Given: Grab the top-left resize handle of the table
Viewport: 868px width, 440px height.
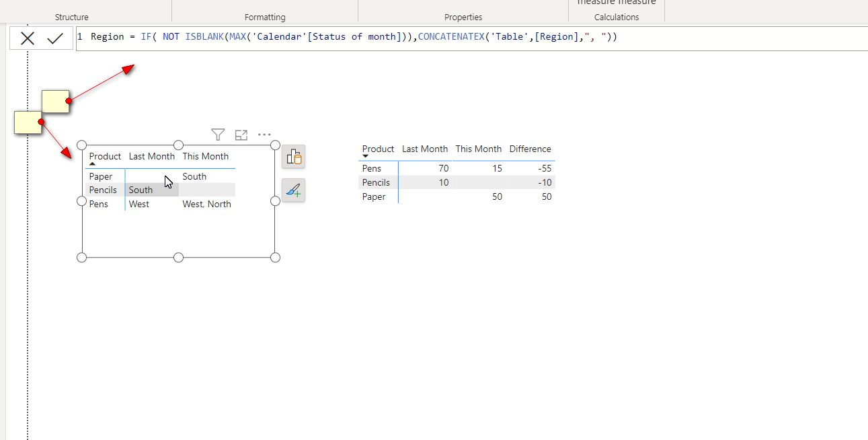Looking at the screenshot, I should [x=82, y=145].
